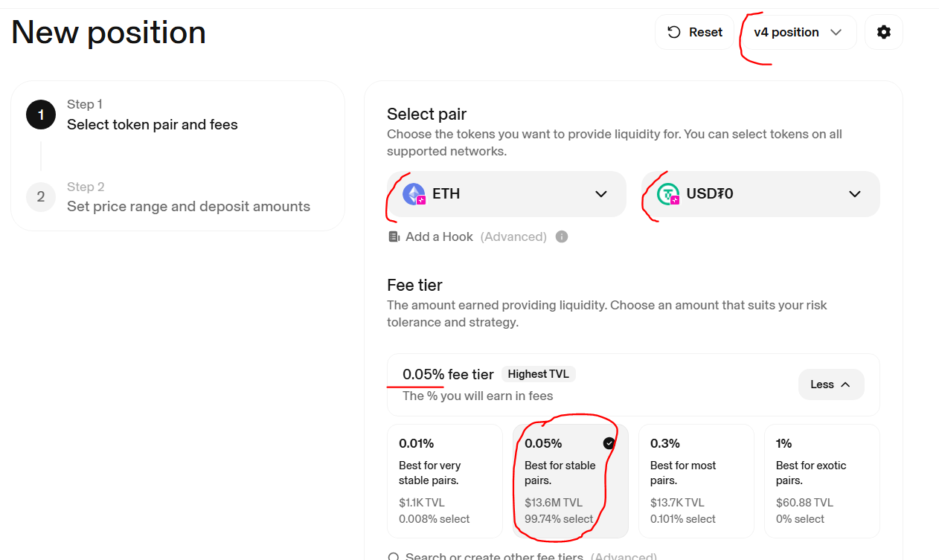Open the USD₮0 token selector
Screen dimensions: 939x560
(760, 194)
